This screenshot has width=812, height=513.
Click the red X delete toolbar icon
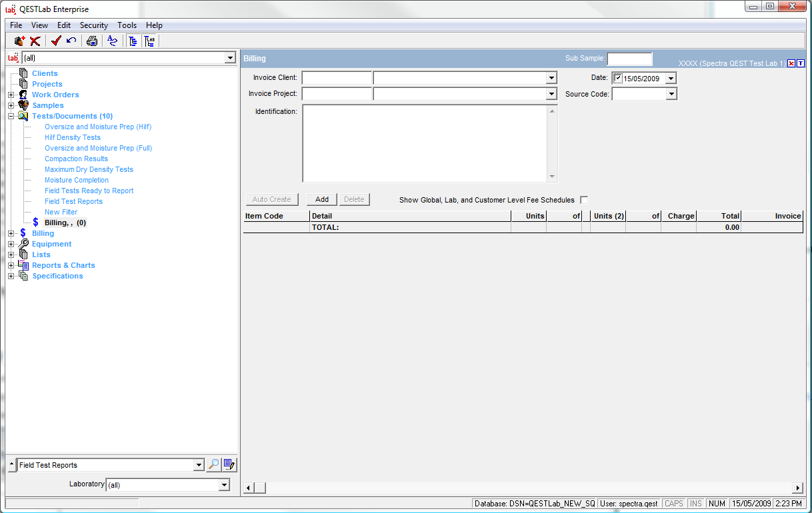coord(35,41)
